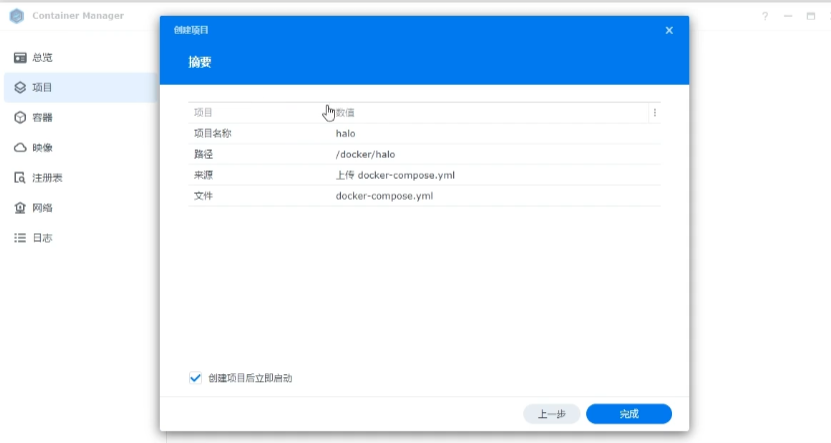
Task: Click the 上一步 previous step button
Action: pyautogui.click(x=552, y=414)
